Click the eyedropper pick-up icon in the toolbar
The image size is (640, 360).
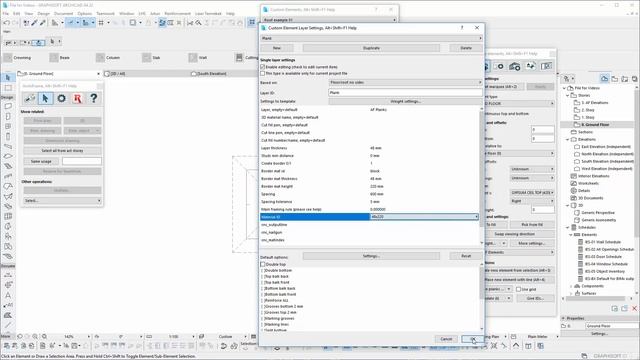(35, 23)
